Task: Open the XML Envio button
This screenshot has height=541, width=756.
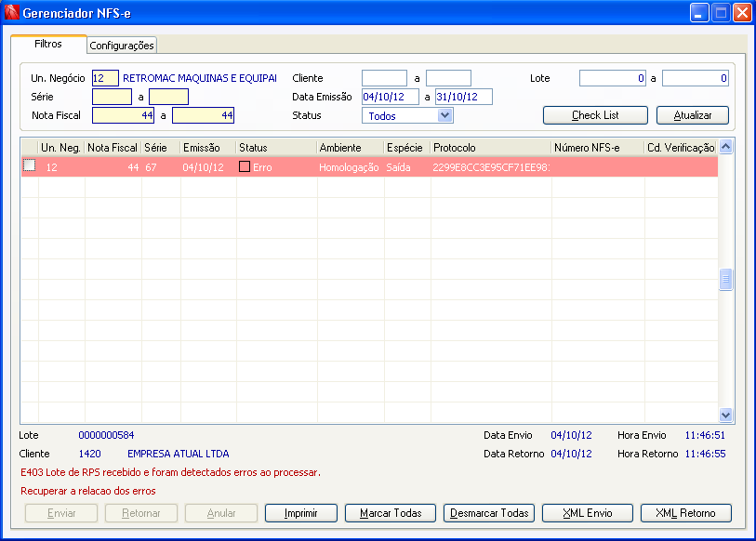Action: tap(588, 513)
